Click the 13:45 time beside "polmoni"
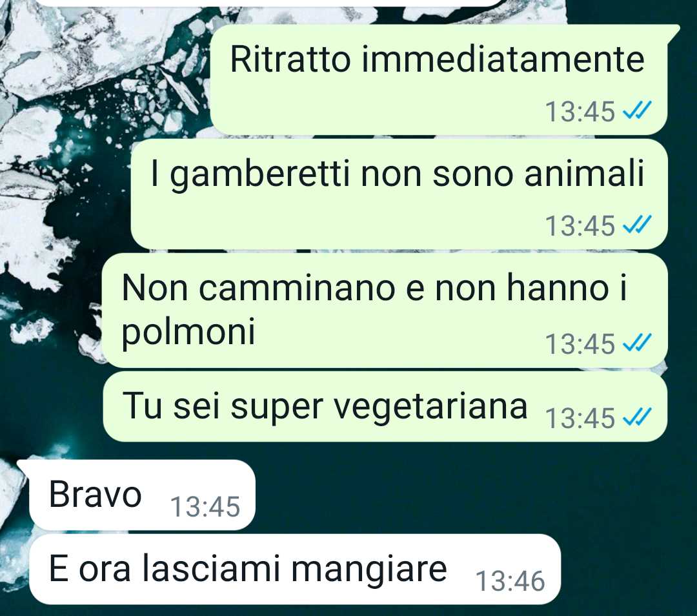The height and width of the screenshot is (616, 697). 580,344
